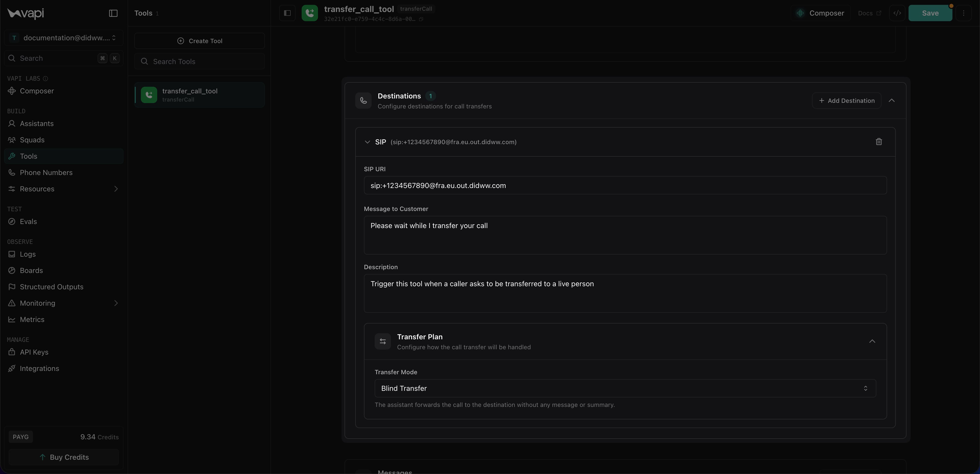
Task: Delete the SIP destination with trash icon
Action: [x=878, y=142]
